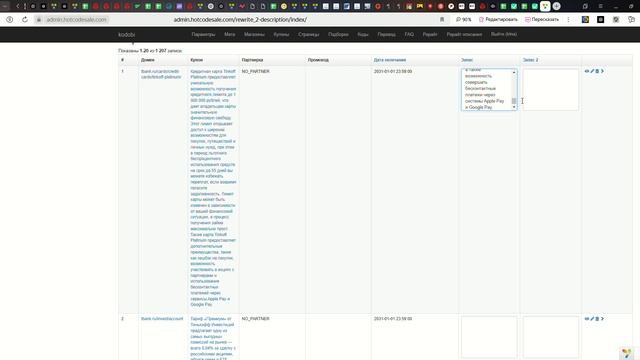
Task: Reload the page in the browser
Action: coord(25,20)
